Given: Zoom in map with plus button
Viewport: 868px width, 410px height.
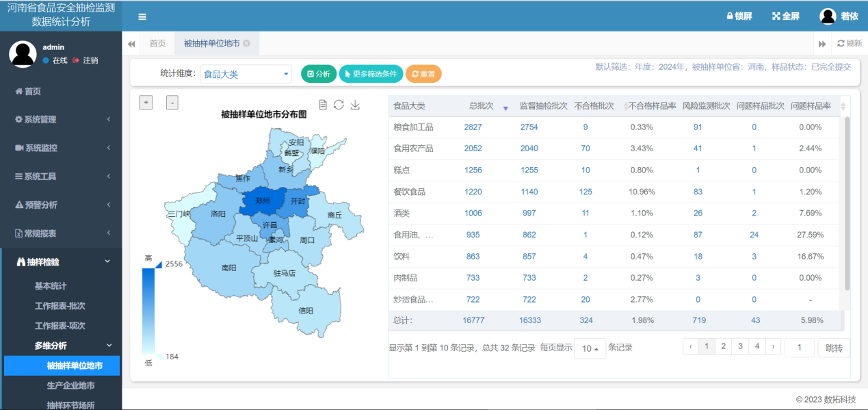Looking at the screenshot, I should [146, 102].
